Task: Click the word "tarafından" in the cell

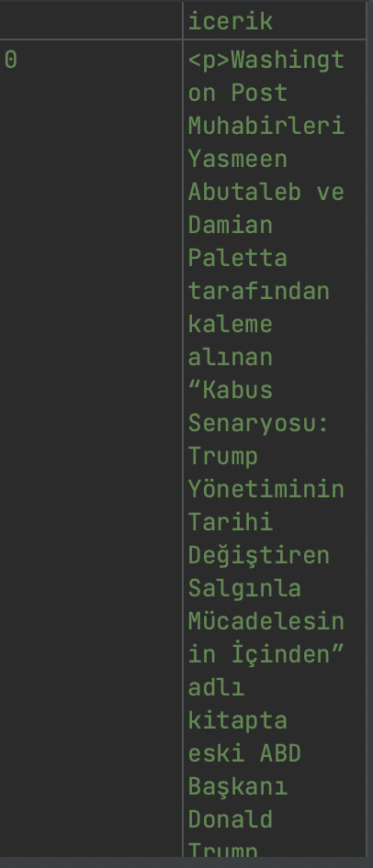Action: pyautogui.click(x=259, y=291)
